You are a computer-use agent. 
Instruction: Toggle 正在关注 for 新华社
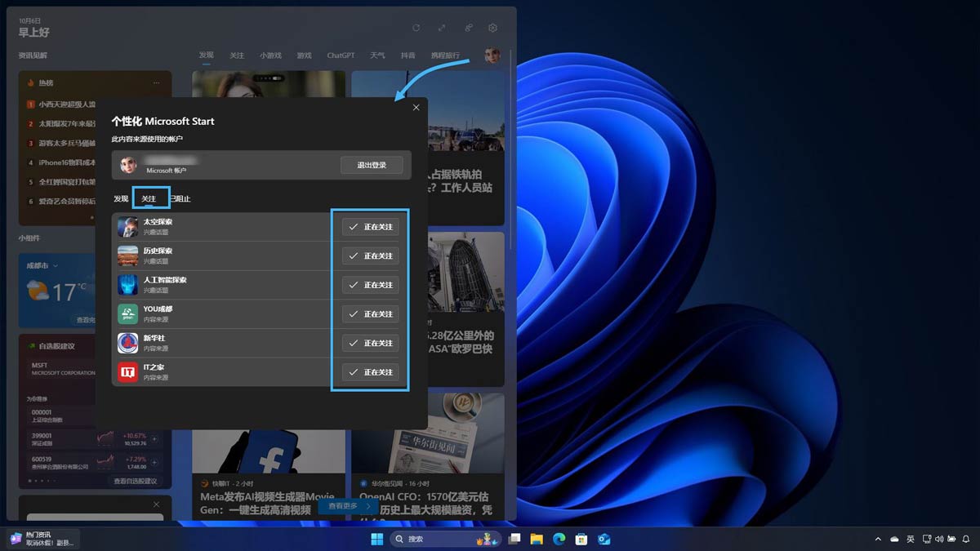click(x=370, y=343)
